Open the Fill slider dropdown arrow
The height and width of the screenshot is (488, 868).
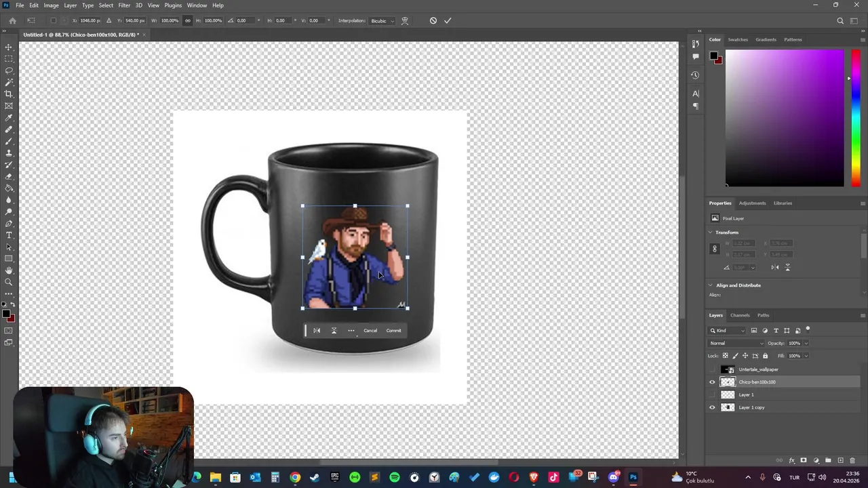[x=806, y=356]
